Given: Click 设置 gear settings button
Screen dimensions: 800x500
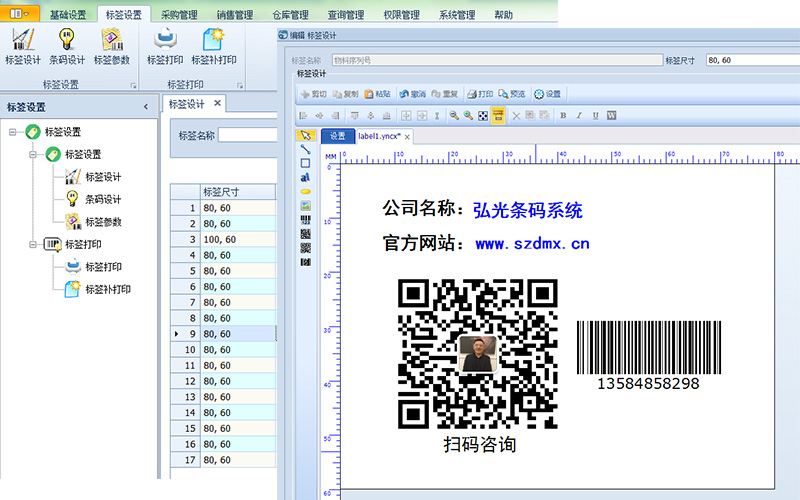Looking at the screenshot, I should [x=547, y=94].
